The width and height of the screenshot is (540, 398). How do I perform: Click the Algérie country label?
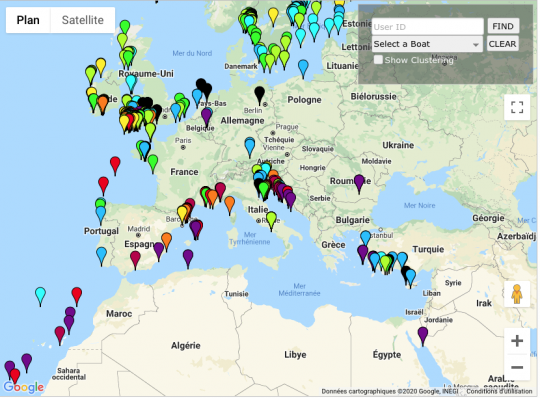click(186, 345)
